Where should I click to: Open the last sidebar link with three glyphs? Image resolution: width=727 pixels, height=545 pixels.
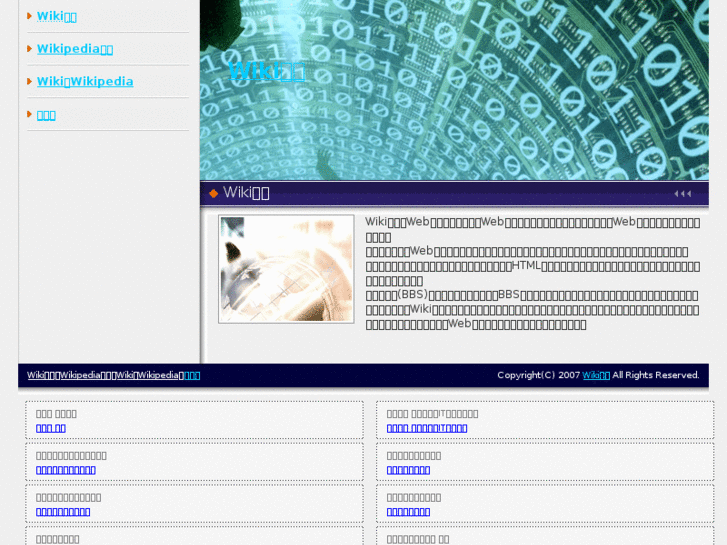(46, 115)
